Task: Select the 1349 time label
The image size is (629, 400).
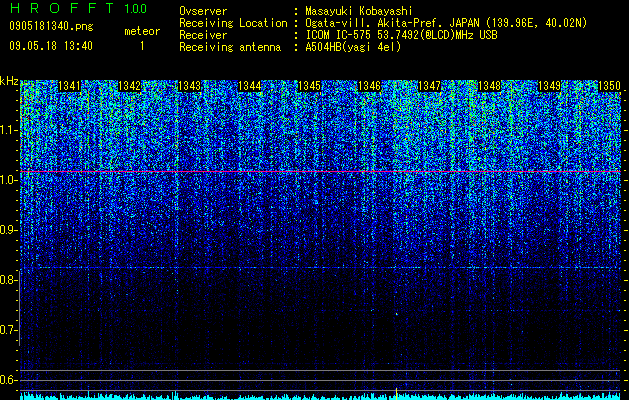Action: [550, 86]
